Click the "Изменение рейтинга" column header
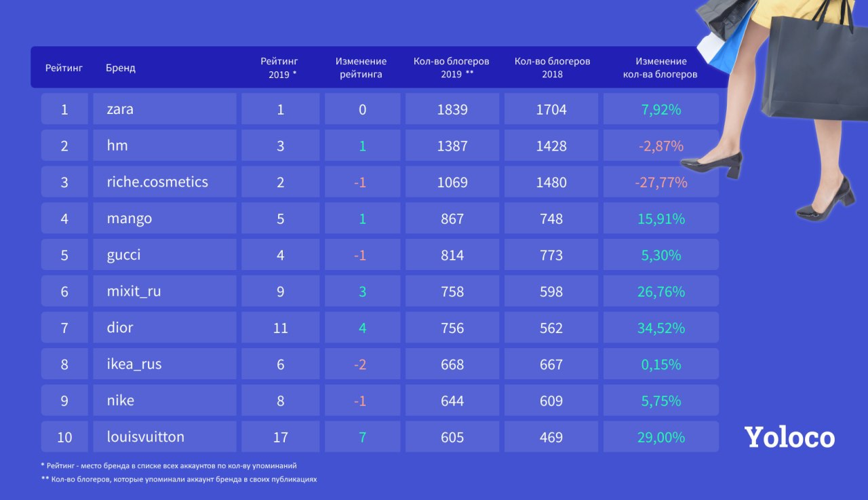868x500 pixels. pos(361,68)
